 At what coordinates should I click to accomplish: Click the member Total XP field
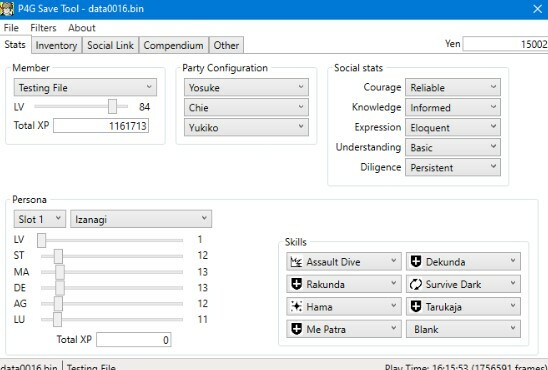tap(101, 126)
